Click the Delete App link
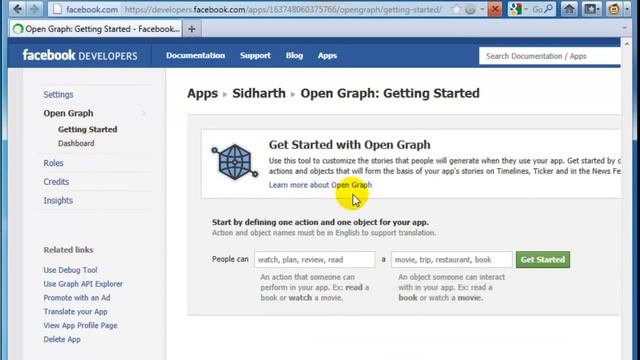Viewport: 640px width, 360px height. click(62, 339)
